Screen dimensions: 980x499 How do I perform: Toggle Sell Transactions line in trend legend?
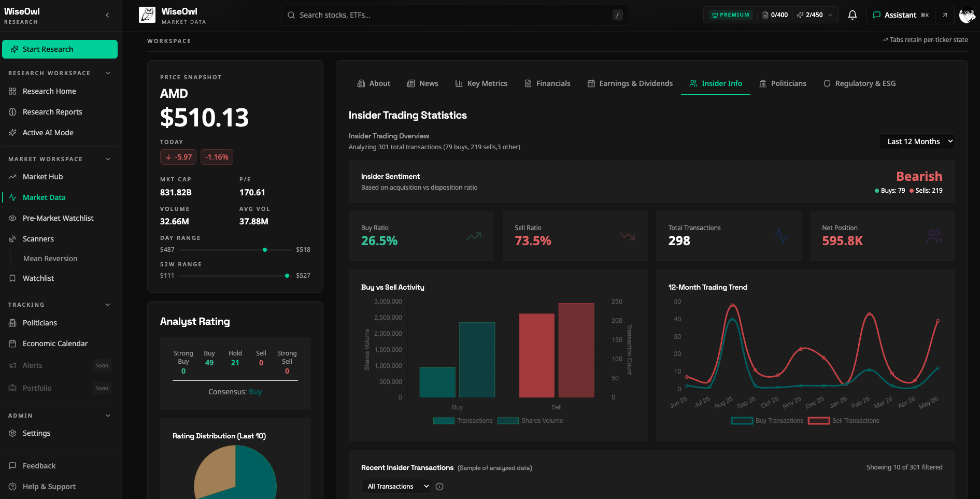coord(844,421)
